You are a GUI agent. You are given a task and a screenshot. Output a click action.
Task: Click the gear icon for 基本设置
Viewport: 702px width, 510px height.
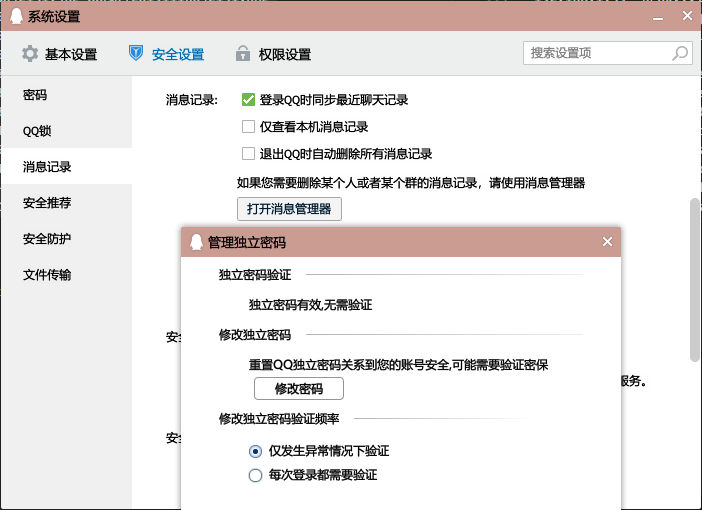pos(30,54)
